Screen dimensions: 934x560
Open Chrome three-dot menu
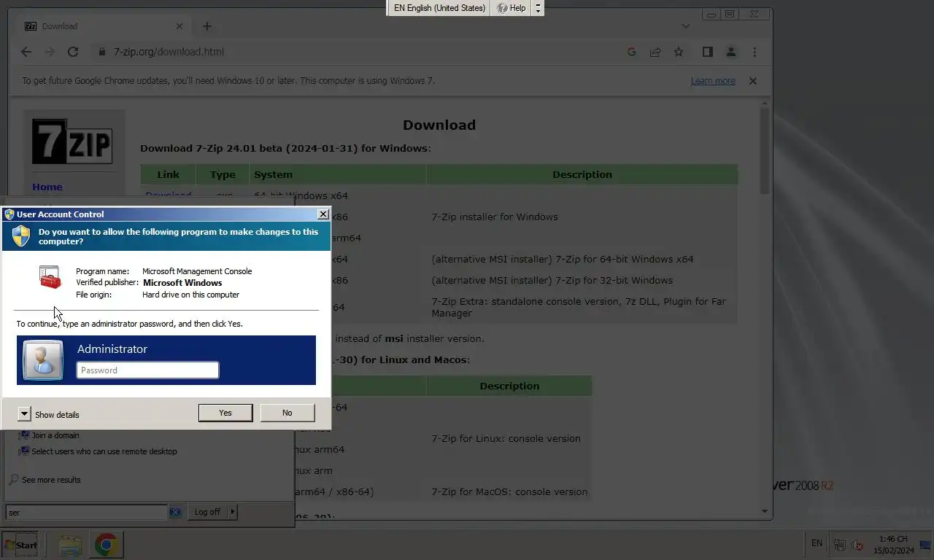pyautogui.click(x=754, y=52)
